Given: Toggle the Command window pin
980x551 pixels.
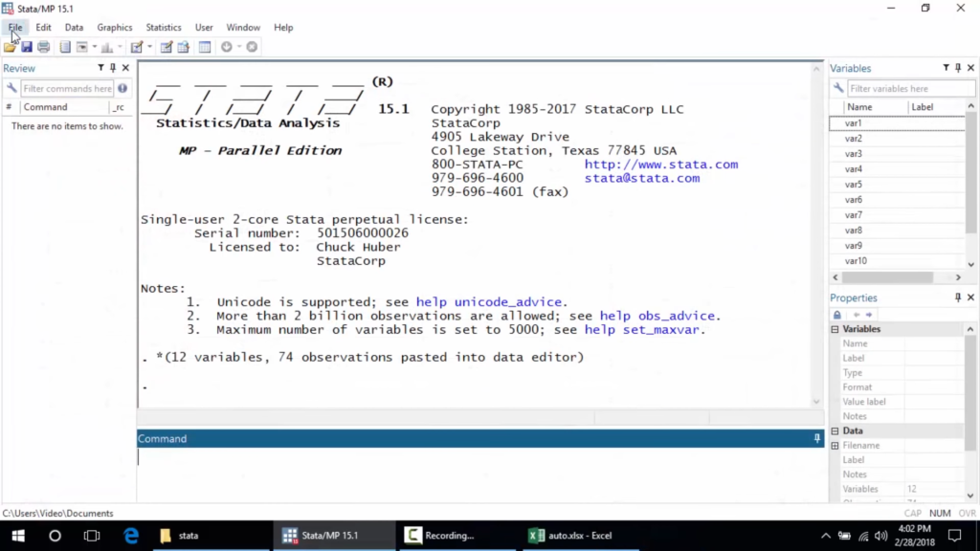Looking at the screenshot, I should [817, 438].
